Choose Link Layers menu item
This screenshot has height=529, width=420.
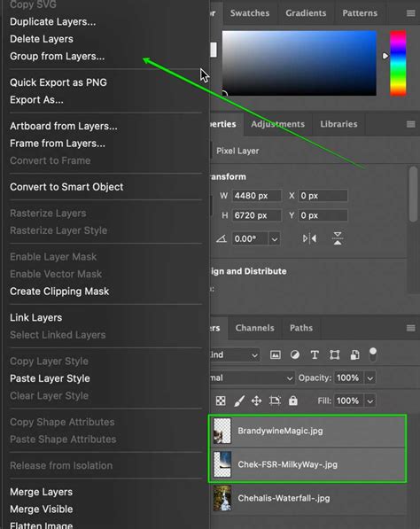pos(35,318)
